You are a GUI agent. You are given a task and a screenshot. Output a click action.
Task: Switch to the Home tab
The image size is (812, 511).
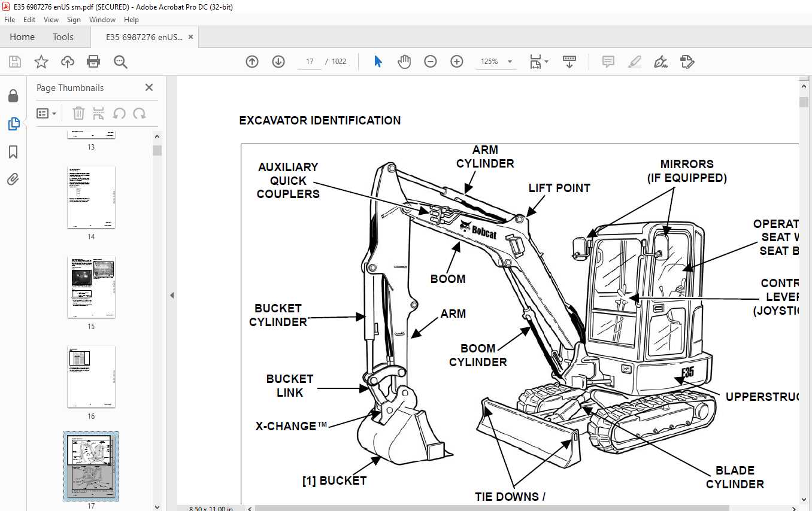22,37
